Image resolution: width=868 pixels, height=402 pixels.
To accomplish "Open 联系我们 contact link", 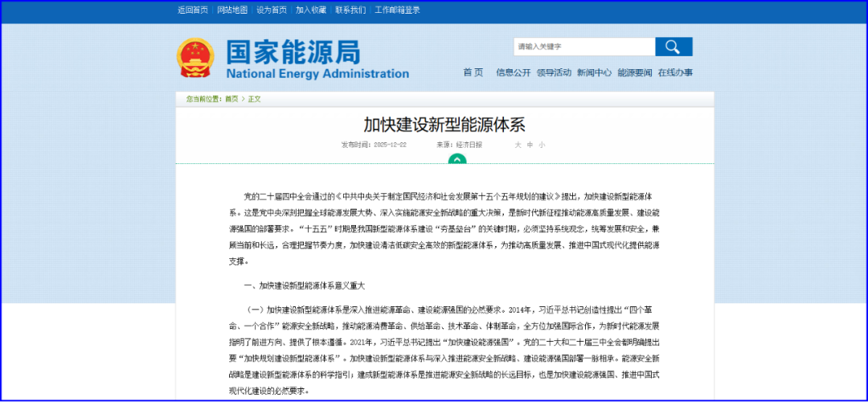I will click(350, 10).
